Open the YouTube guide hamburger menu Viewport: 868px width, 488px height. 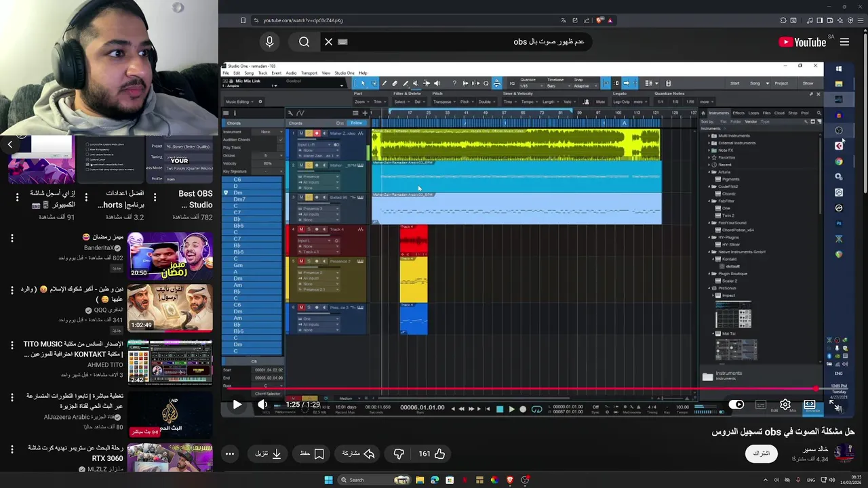coord(844,42)
